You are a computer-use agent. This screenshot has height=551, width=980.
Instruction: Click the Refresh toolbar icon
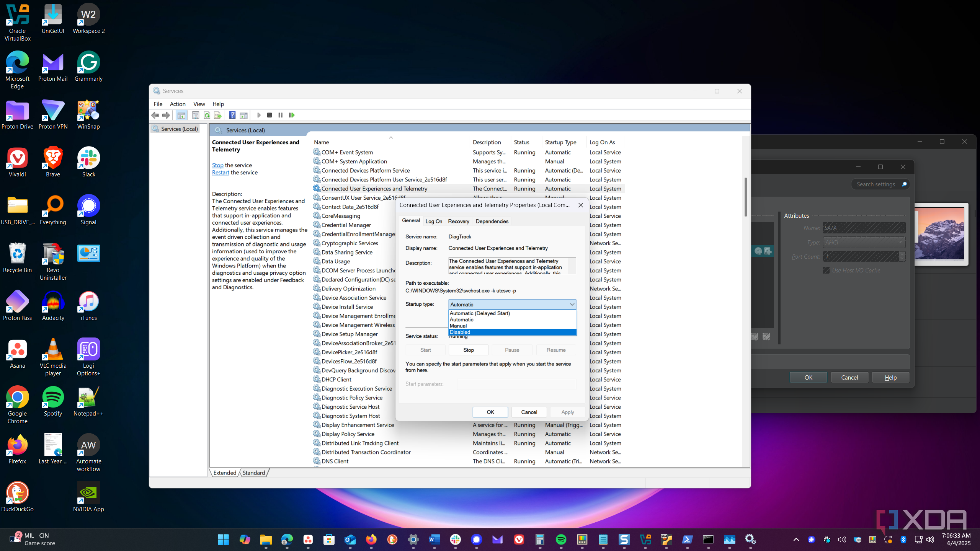207,115
